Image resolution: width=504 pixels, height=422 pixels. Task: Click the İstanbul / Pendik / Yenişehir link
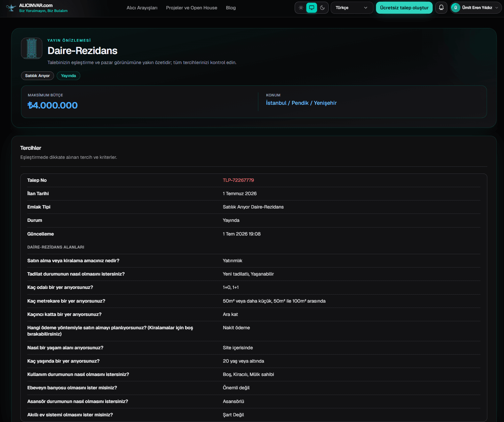pos(301,103)
